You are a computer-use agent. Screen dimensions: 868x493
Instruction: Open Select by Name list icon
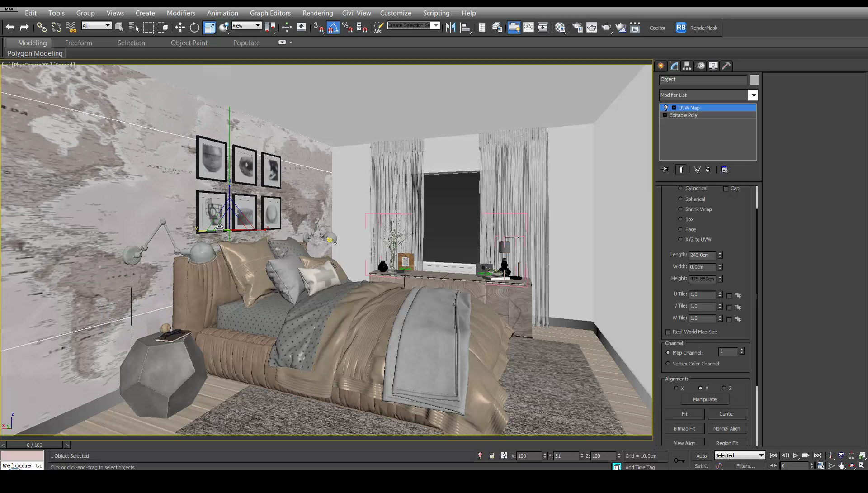pos(134,28)
